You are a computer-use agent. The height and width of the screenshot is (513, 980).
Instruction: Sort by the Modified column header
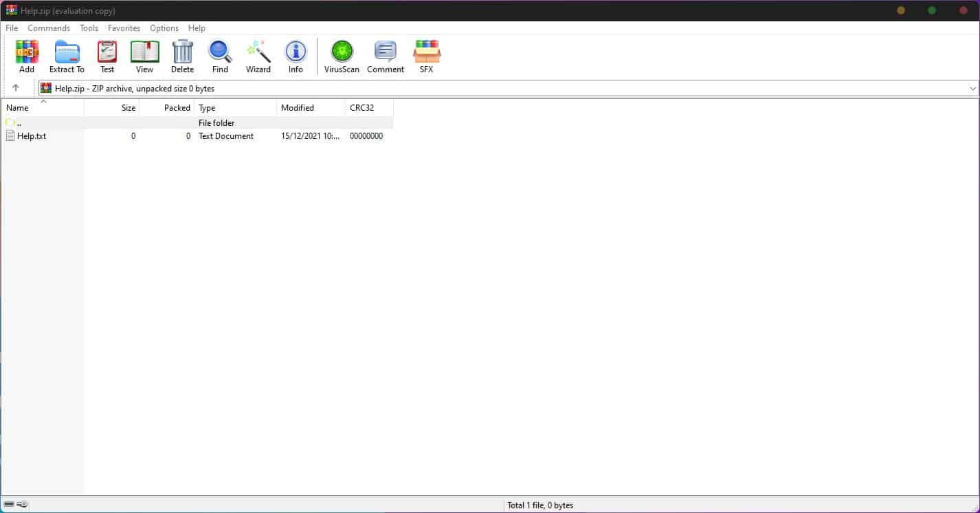point(311,108)
